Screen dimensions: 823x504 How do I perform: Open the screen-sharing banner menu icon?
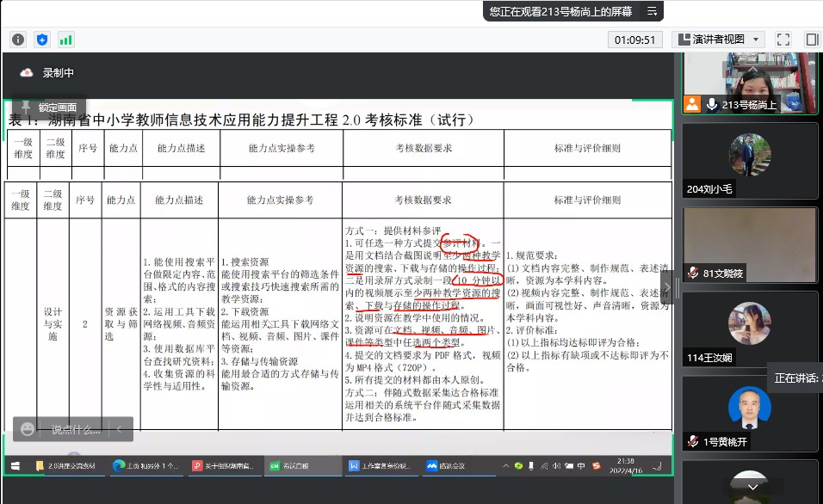coord(653,11)
